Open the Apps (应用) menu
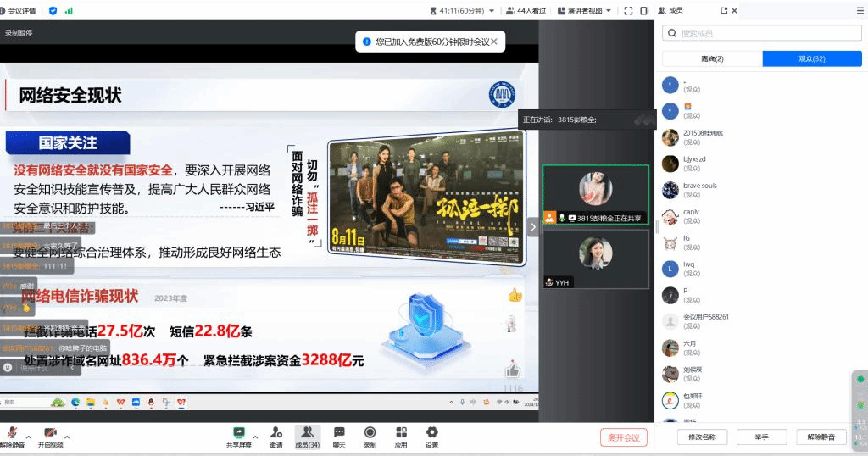 click(x=401, y=437)
